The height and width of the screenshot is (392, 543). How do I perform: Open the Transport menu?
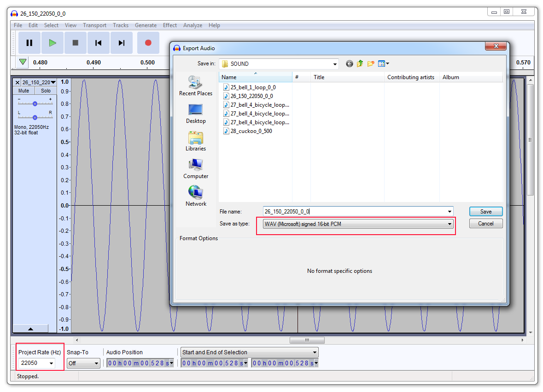[x=94, y=25]
